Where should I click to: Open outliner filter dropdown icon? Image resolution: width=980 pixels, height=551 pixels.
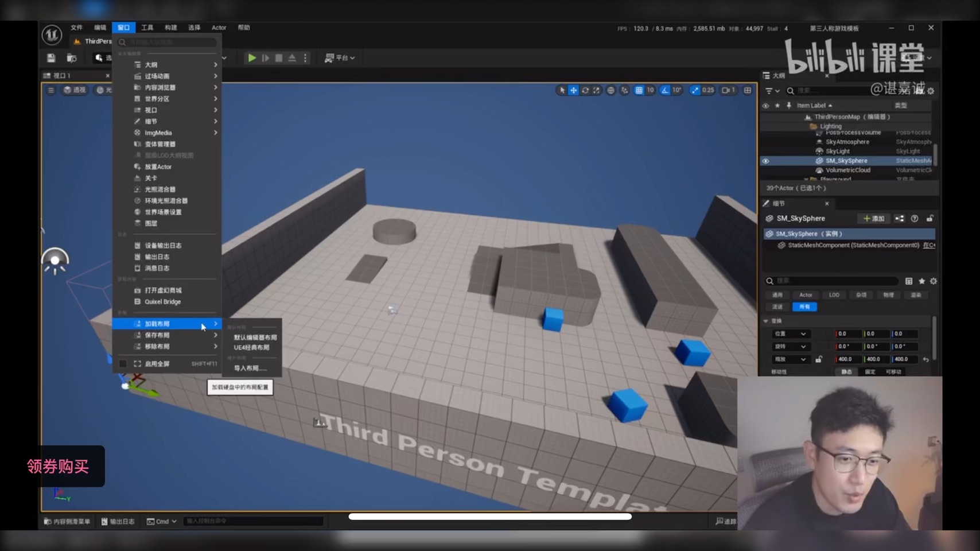[x=772, y=91]
